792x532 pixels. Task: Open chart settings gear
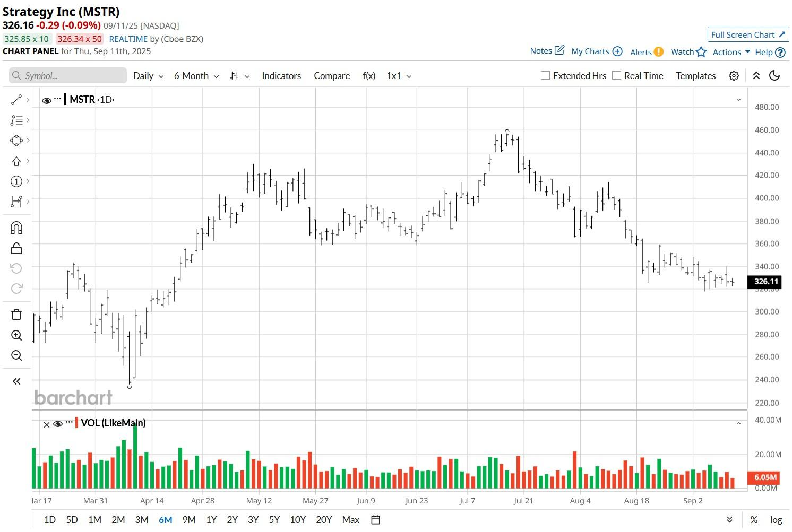[734, 76]
